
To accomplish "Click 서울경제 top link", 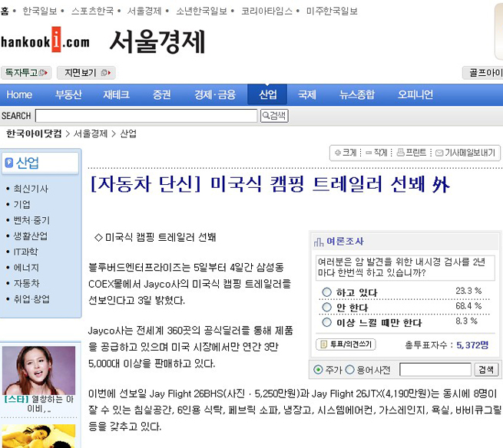I will [x=144, y=12].
